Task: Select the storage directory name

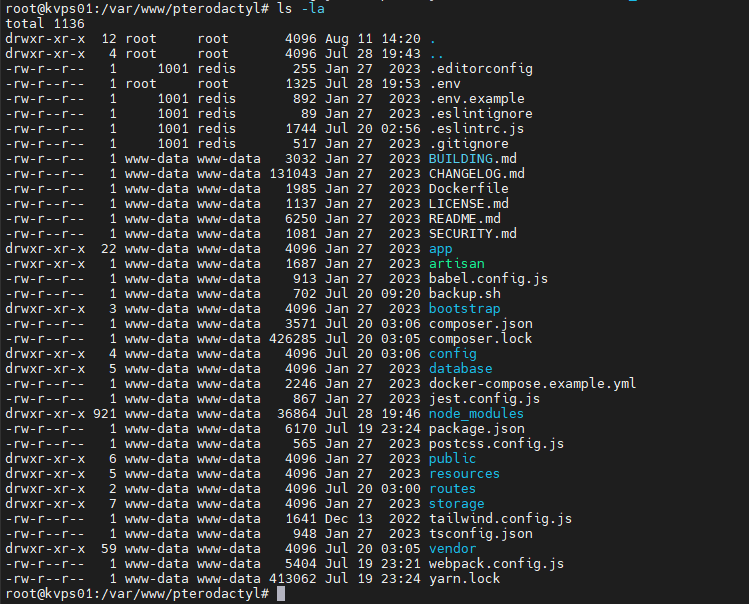Action: pos(457,504)
